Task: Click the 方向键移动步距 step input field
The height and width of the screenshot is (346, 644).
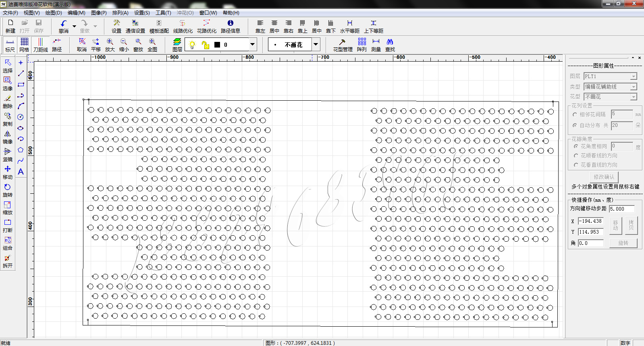Action: tap(622, 209)
